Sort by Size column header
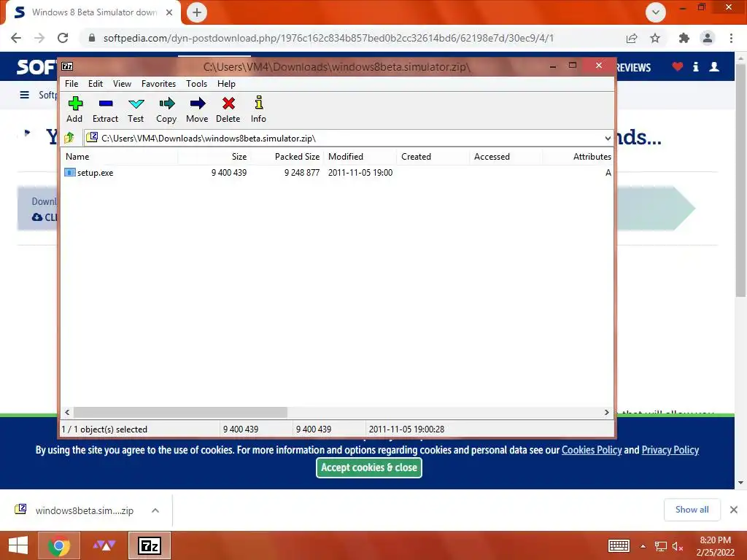747x560 pixels. (x=214, y=157)
